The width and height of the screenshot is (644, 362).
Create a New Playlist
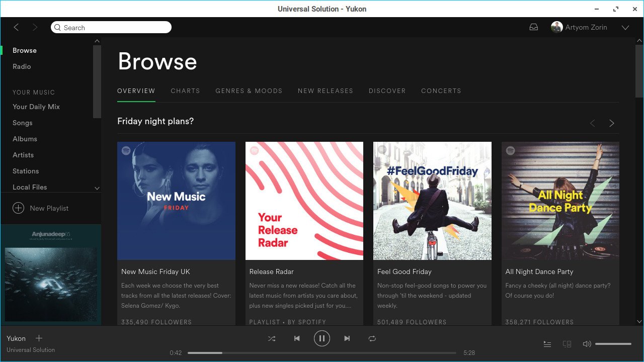49,208
